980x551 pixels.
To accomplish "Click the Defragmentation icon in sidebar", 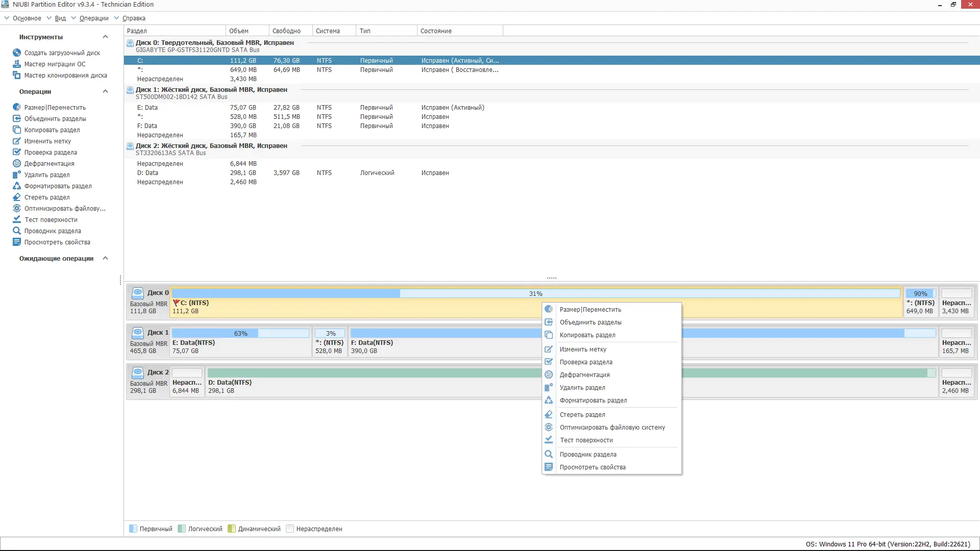I will coord(17,163).
